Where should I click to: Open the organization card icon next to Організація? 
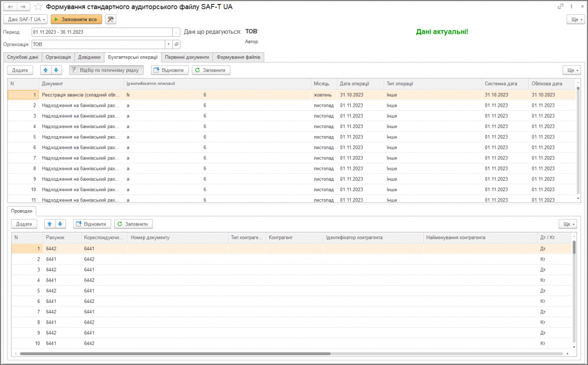(176, 44)
